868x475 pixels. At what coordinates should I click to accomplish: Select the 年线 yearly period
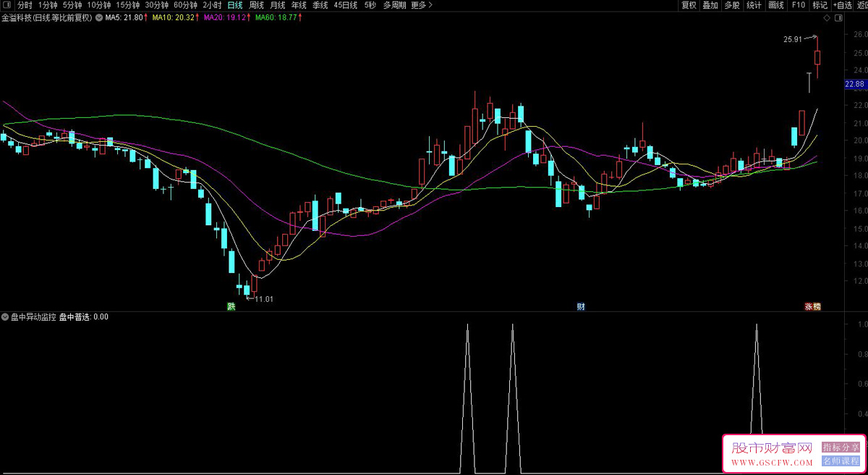(x=299, y=4)
